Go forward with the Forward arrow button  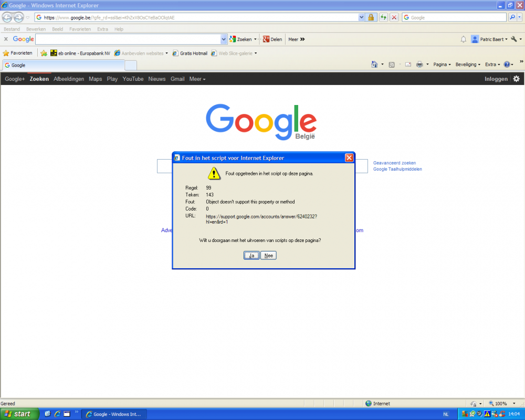pyautogui.click(x=19, y=17)
